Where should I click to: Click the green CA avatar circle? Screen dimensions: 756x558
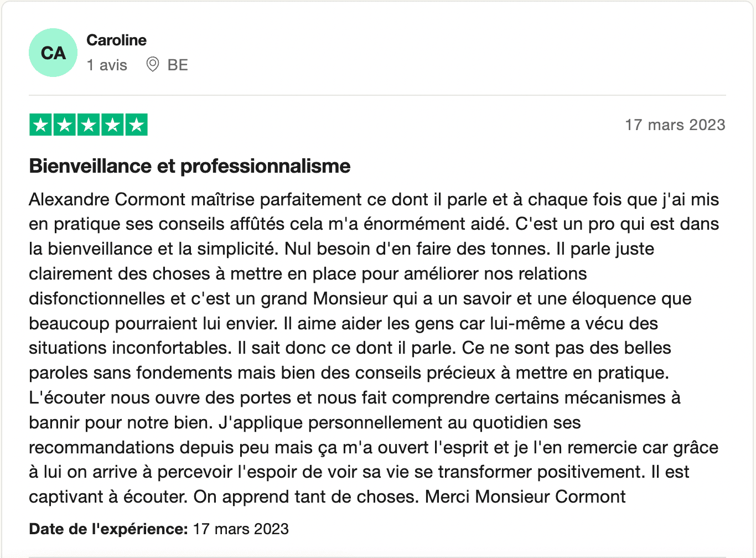click(x=53, y=53)
